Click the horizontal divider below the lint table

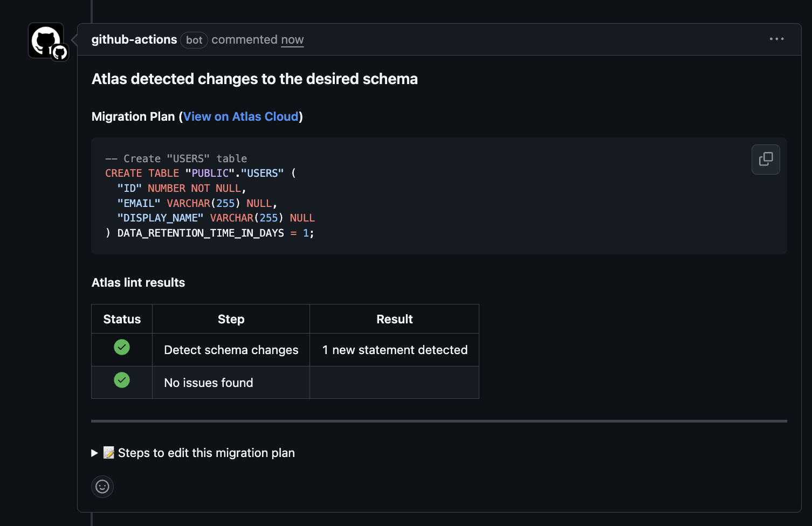pyautogui.click(x=439, y=420)
